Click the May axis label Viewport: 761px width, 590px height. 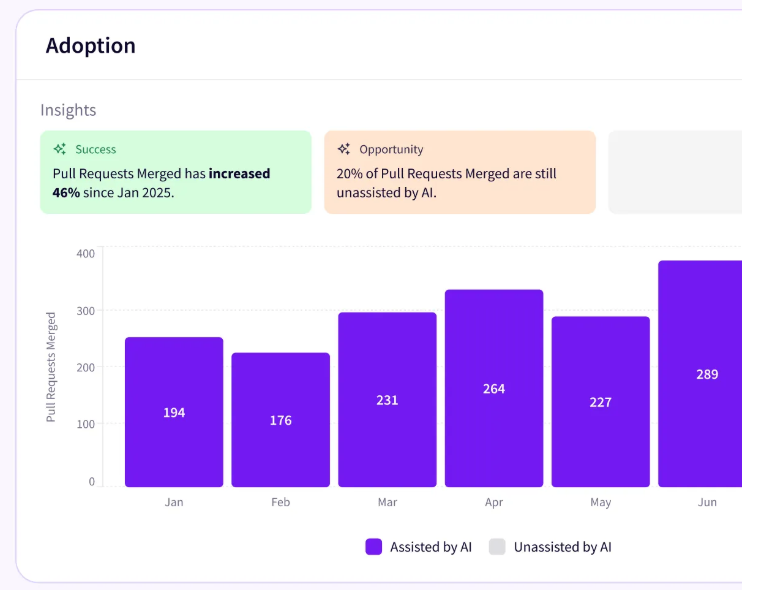600,502
